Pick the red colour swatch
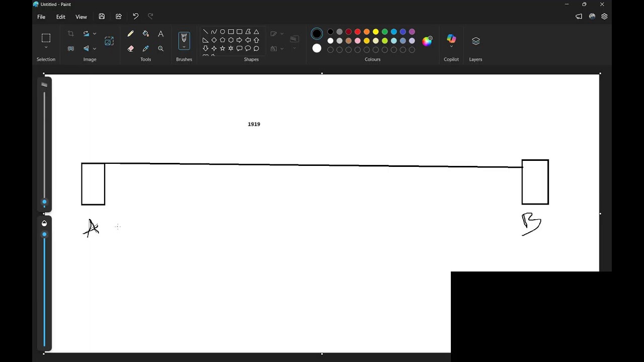Screen dimensions: 644x362 click(x=358, y=32)
